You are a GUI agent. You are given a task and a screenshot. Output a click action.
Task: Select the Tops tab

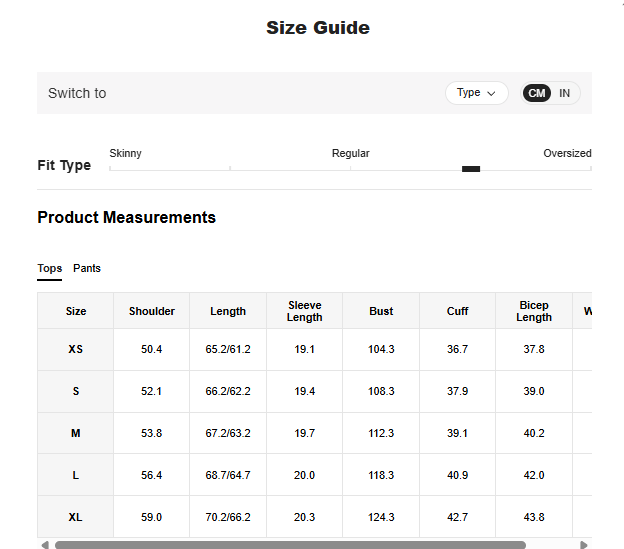pos(49,268)
